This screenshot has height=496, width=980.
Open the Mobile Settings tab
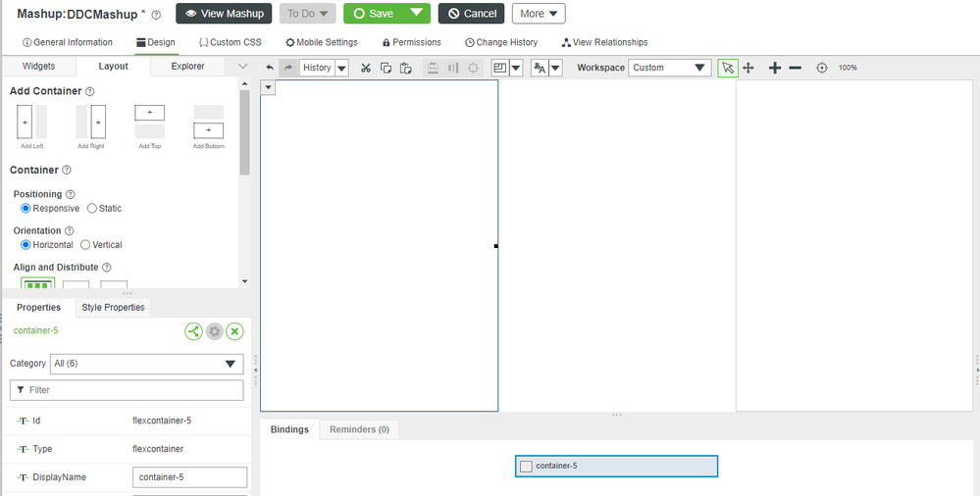(x=322, y=42)
